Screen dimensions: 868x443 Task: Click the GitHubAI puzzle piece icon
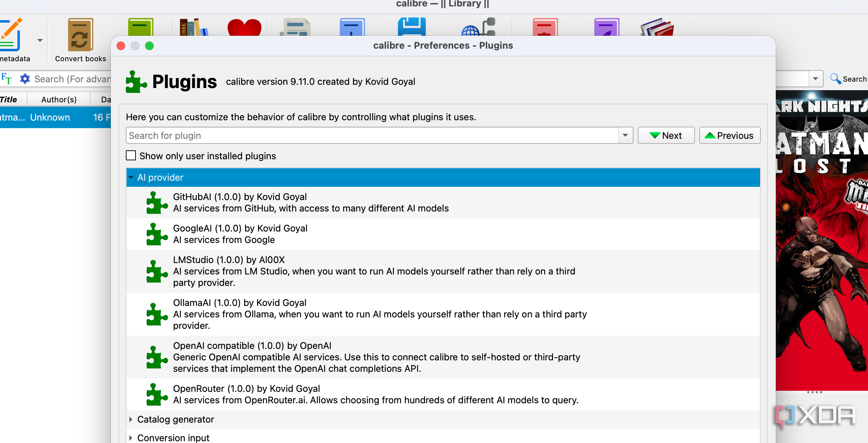[157, 203]
